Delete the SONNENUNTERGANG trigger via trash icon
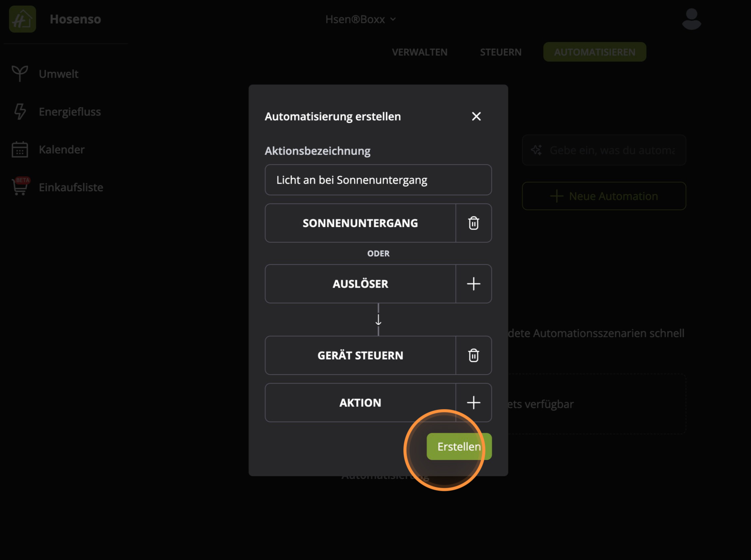The width and height of the screenshot is (751, 560). click(473, 223)
